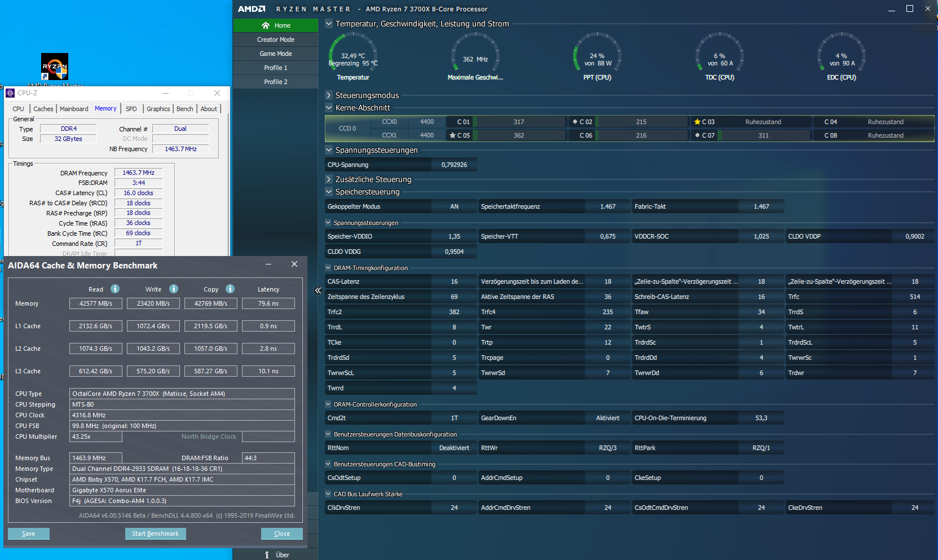Image resolution: width=938 pixels, height=560 pixels.
Task: Click the GearDownEn Aktiviert value
Action: (607, 418)
